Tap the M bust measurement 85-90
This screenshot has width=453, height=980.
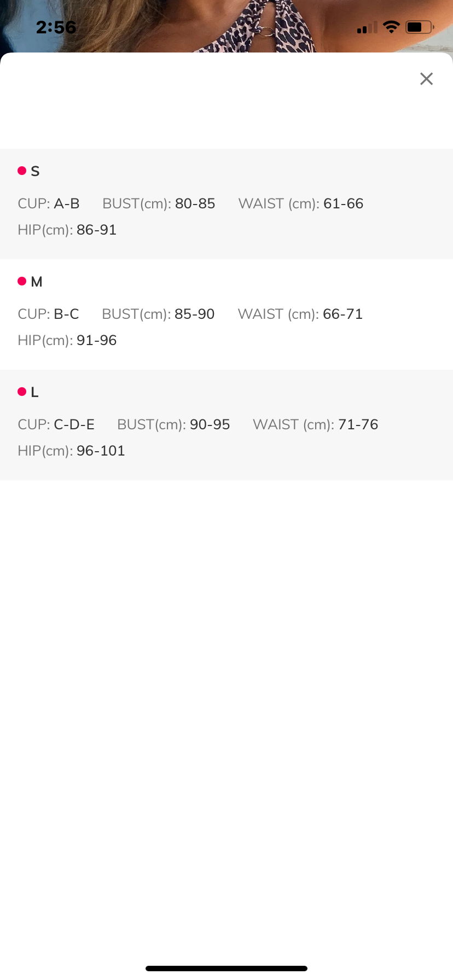tap(194, 314)
